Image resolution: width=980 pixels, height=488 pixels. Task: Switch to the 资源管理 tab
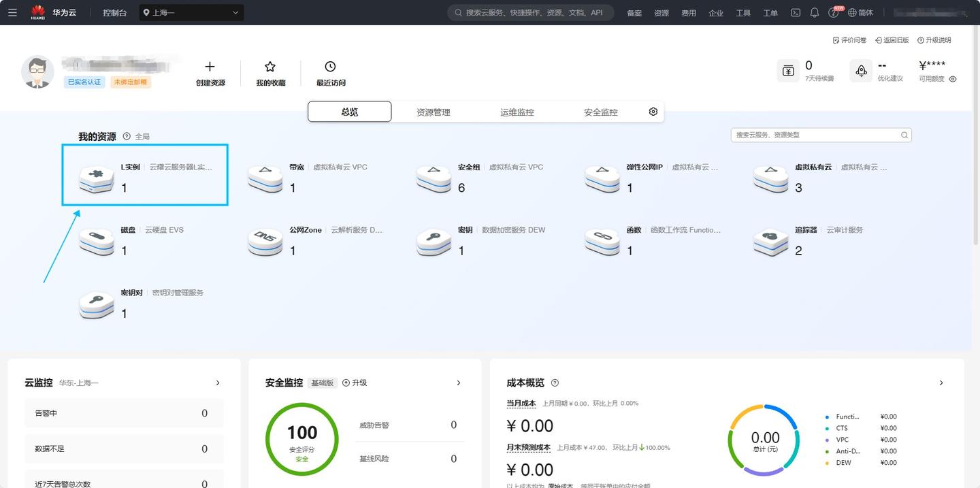click(x=434, y=112)
